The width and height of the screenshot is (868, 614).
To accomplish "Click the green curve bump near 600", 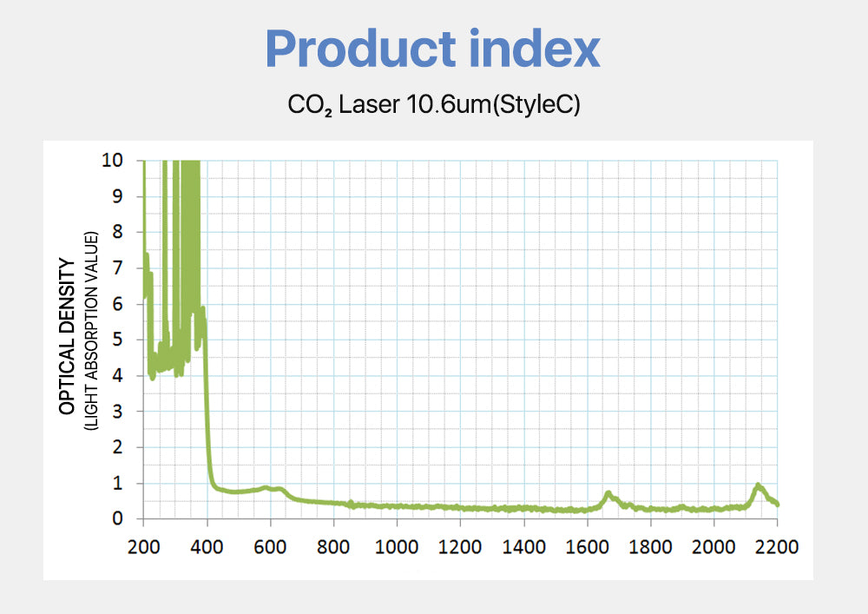I will pos(266,488).
